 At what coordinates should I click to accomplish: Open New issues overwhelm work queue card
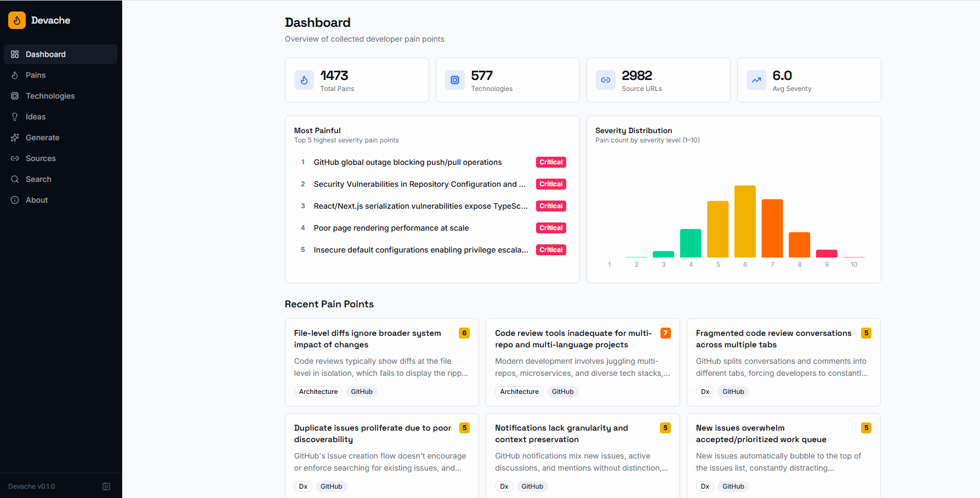click(784, 456)
